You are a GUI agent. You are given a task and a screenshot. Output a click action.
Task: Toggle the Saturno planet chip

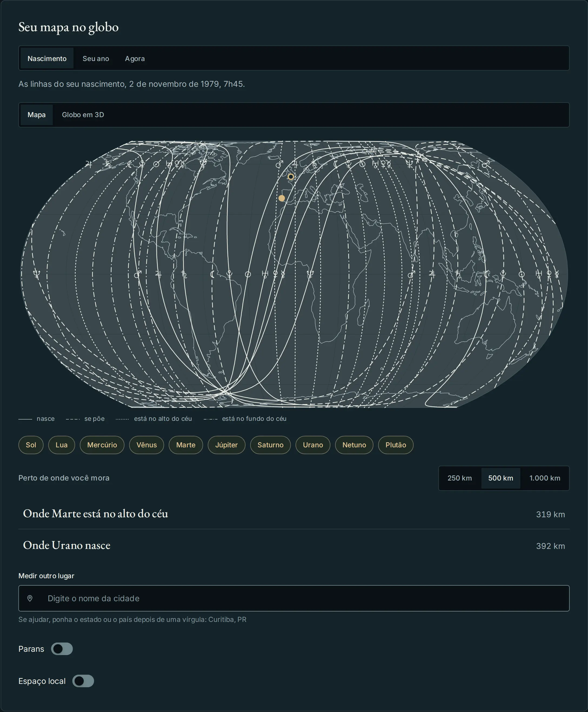coord(270,445)
